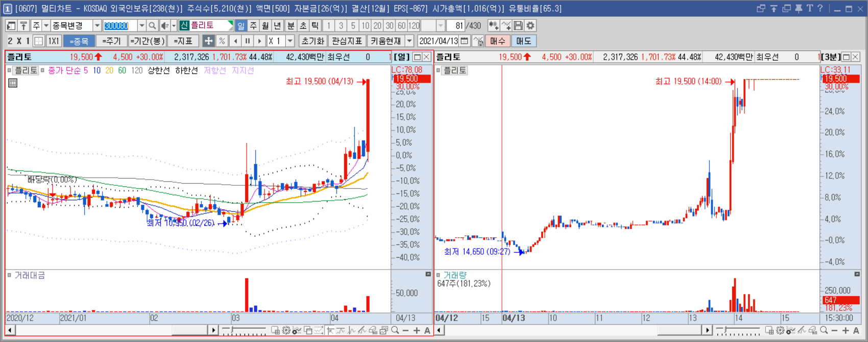This screenshot has width=868, height=342.
Task: Select the 주 weekly period toggle
Action: coord(253,26)
